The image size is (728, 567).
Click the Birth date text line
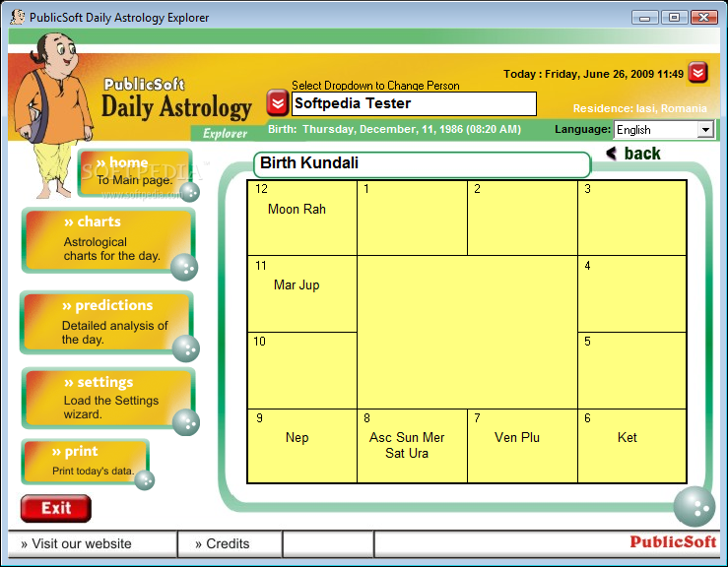point(394,129)
